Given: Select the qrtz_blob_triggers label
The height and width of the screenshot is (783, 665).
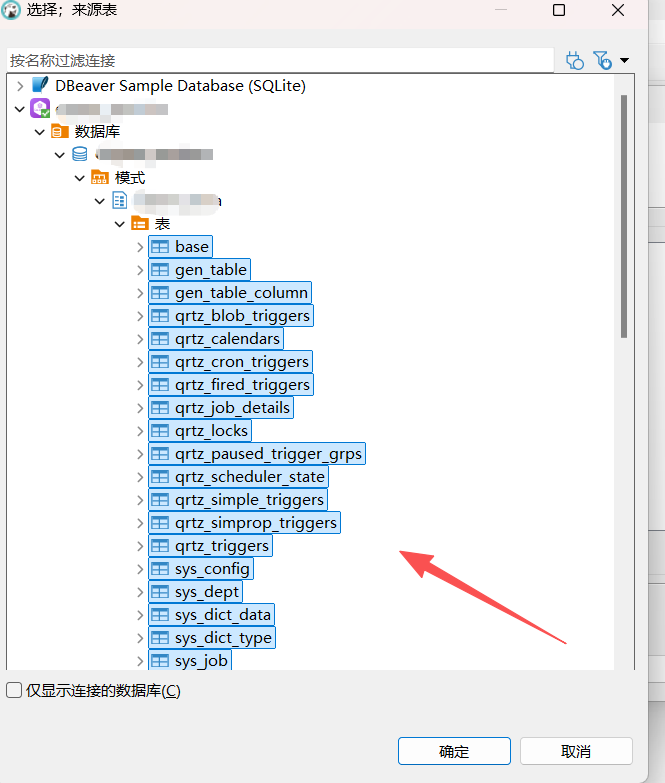Looking at the screenshot, I should [x=242, y=316].
